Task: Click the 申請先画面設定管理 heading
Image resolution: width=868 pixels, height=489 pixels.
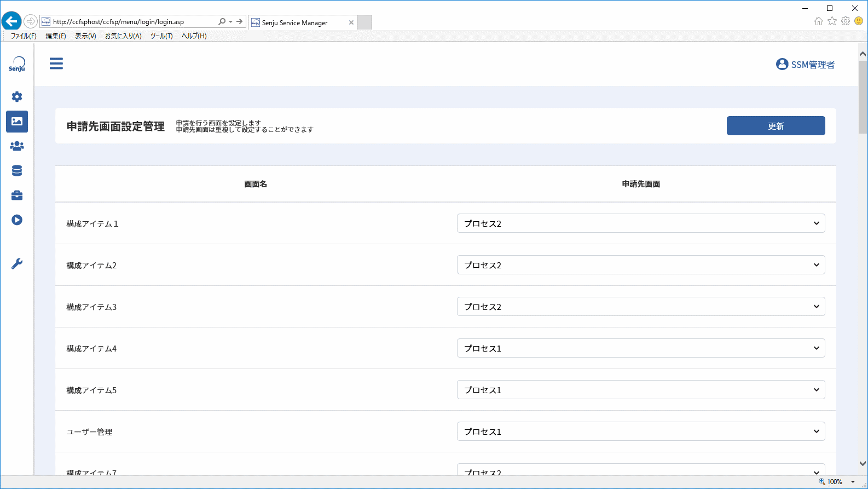Action: pos(115,126)
